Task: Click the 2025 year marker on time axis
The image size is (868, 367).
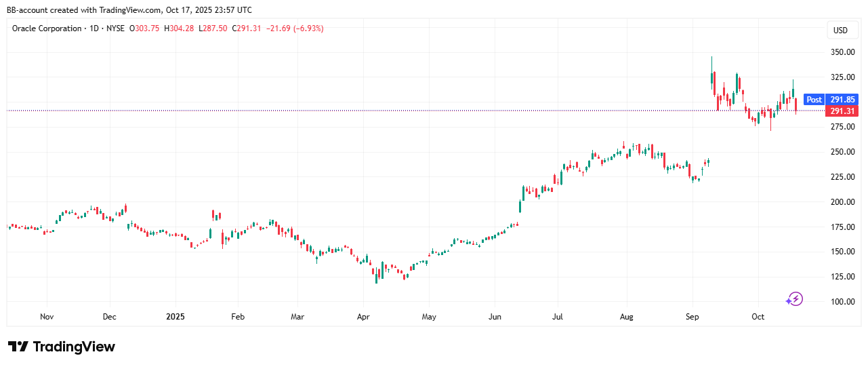Action: click(175, 317)
